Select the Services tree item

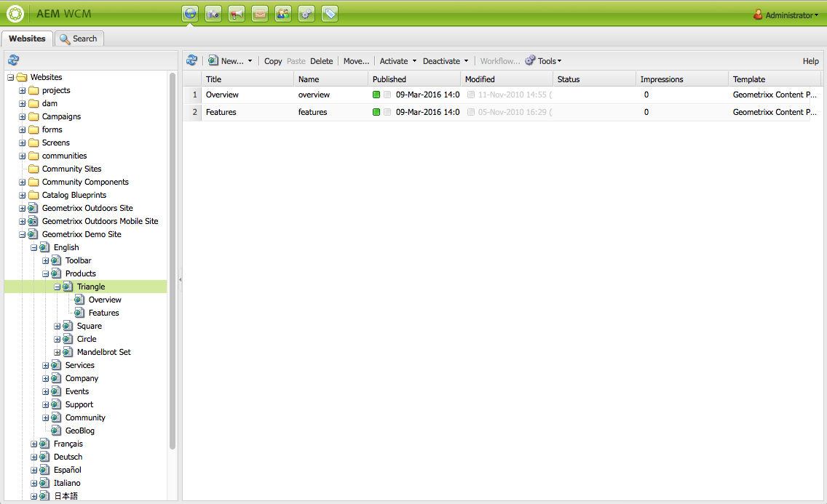click(x=79, y=365)
